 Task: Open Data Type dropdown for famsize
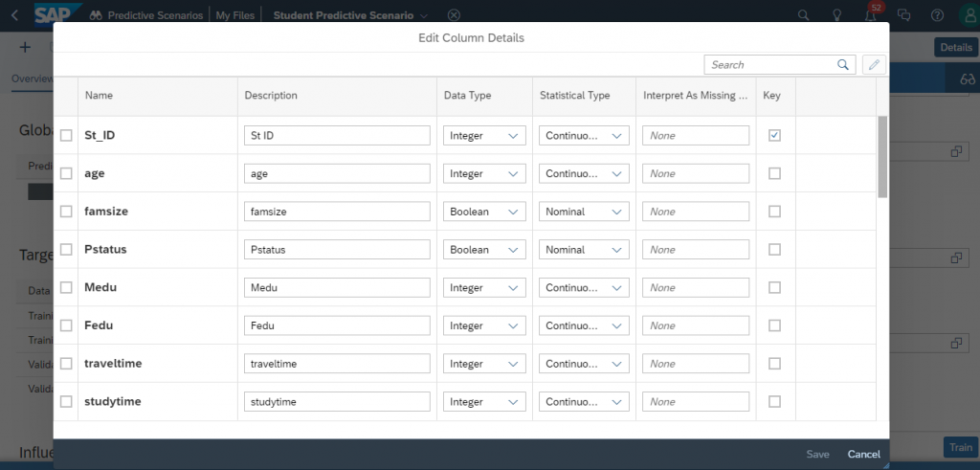pyautogui.click(x=484, y=212)
